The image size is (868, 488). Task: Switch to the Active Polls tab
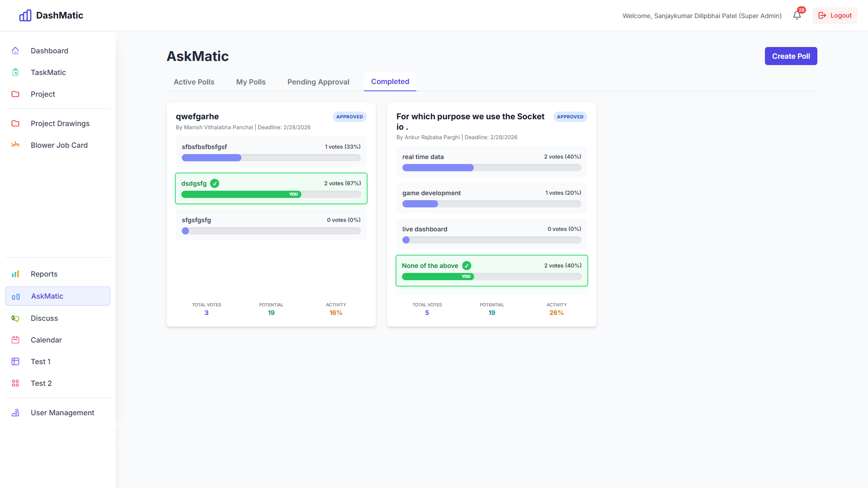pyautogui.click(x=193, y=82)
